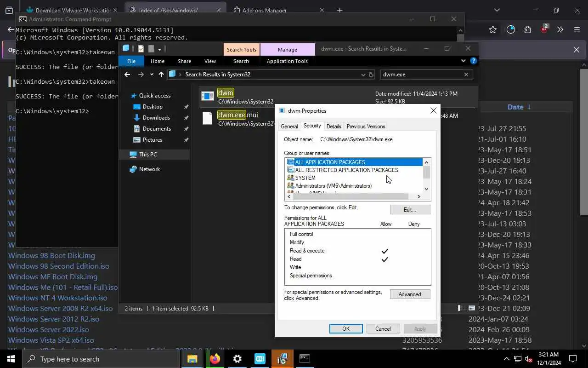The width and height of the screenshot is (588, 368).
Task: Select the Security tab
Action: coord(312,126)
